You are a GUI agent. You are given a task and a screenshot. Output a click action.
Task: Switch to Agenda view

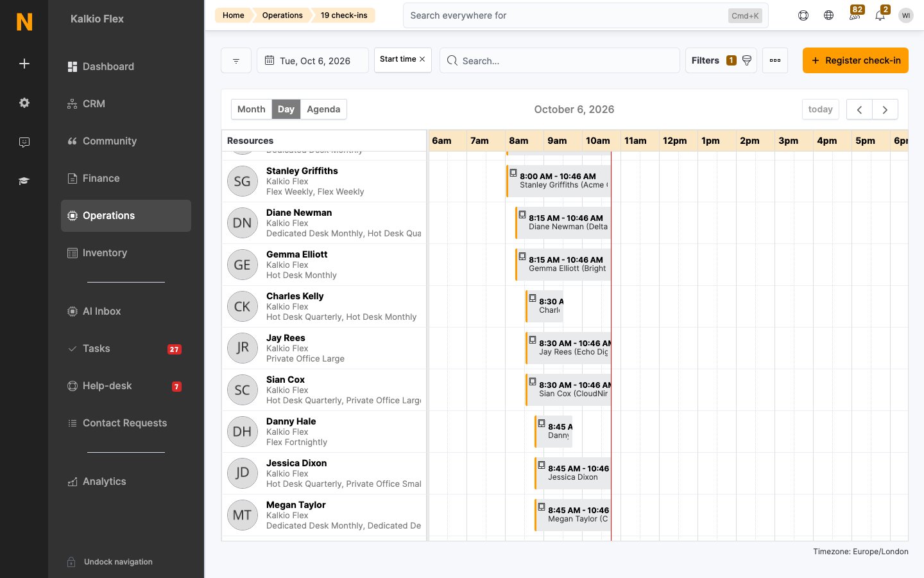(x=323, y=109)
